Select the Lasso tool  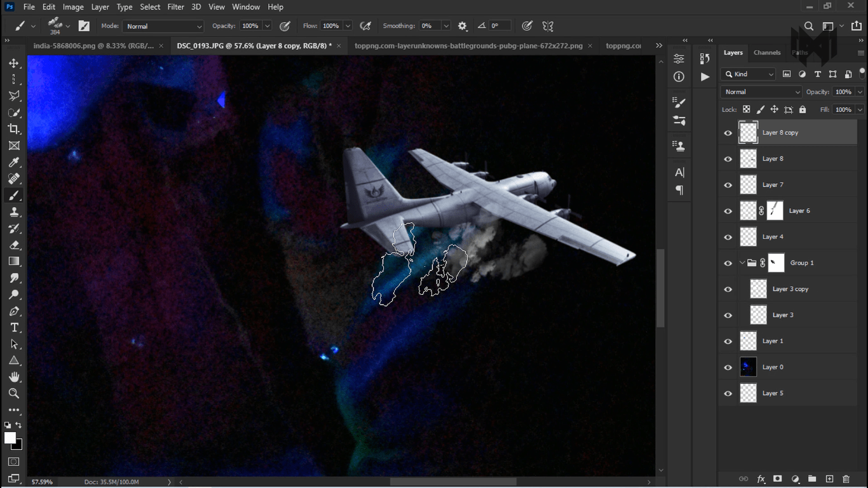[14, 96]
